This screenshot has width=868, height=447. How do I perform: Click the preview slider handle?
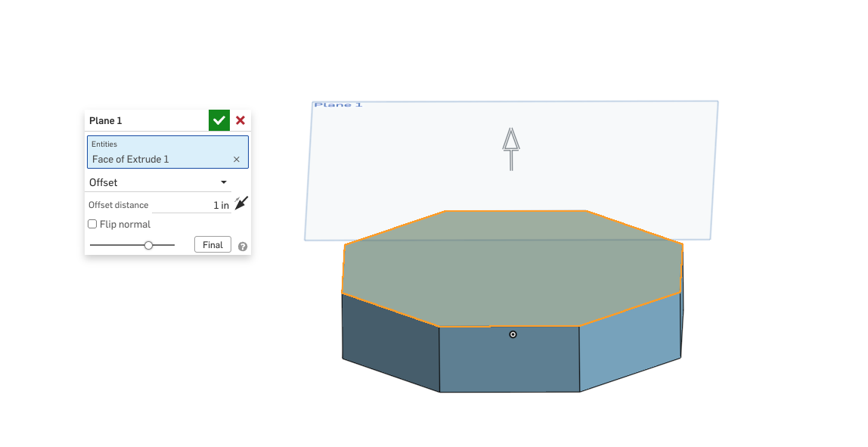pyautogui.click(x=149, y=245)
